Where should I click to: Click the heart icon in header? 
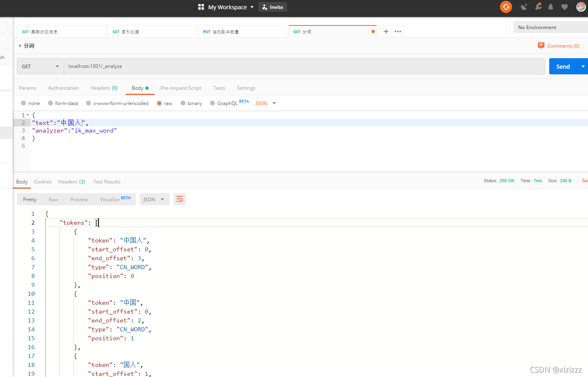click(565, 7)
